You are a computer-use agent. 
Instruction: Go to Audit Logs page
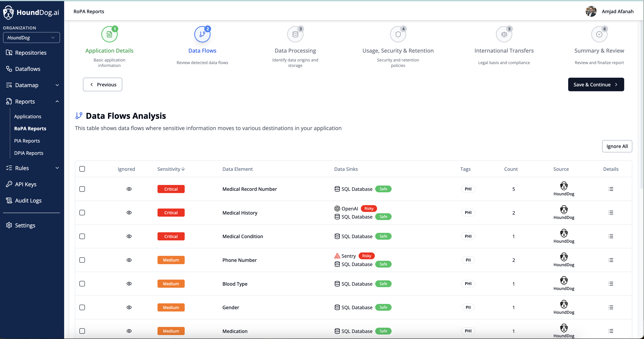28,201
